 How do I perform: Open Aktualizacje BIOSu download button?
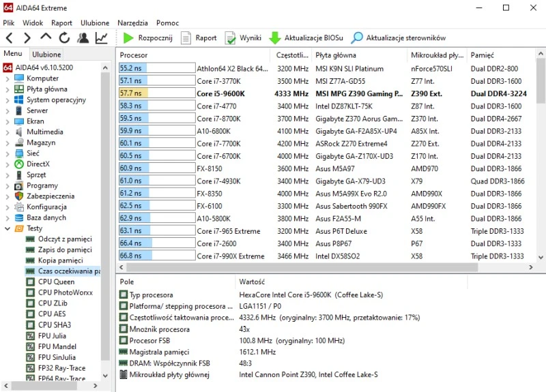[306, 37]
